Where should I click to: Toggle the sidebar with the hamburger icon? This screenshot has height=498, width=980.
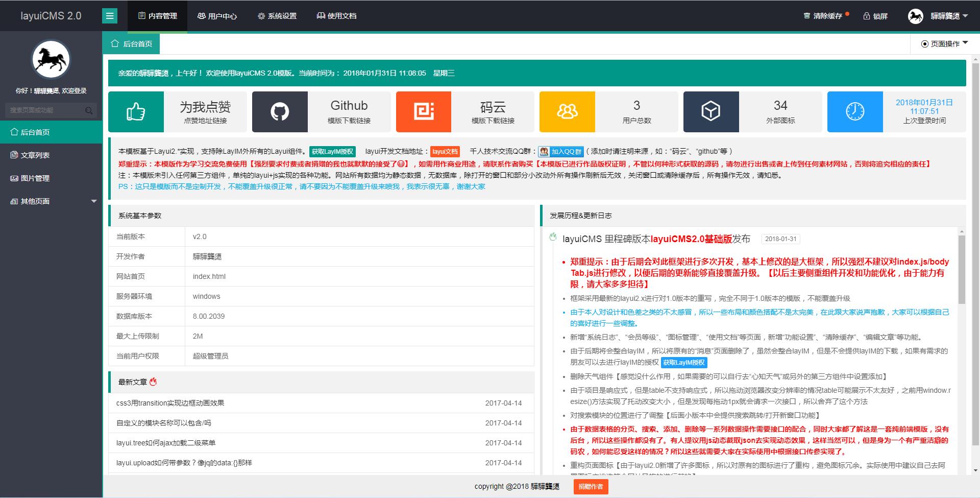(x=109, y=16)
